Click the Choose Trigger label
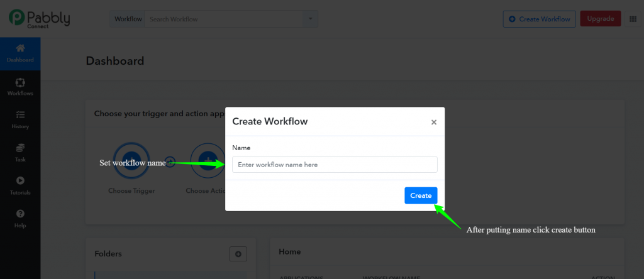This screenshot has height=279, width=644. click(131, 191)
